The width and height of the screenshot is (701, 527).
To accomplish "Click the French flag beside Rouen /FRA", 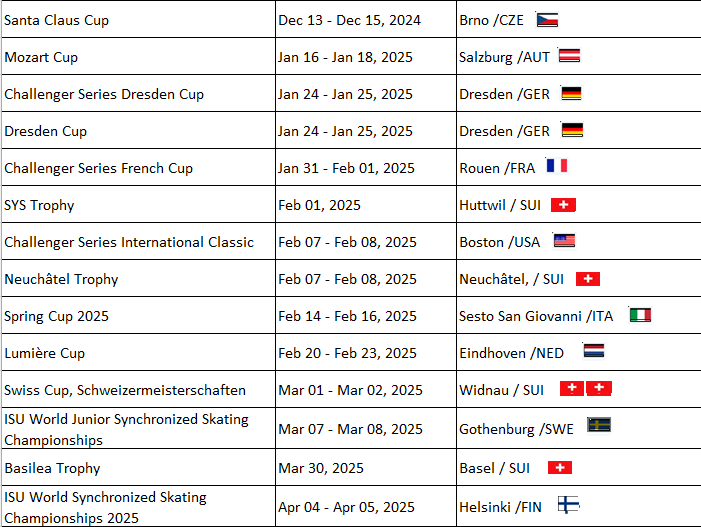I will coord(557,166).
